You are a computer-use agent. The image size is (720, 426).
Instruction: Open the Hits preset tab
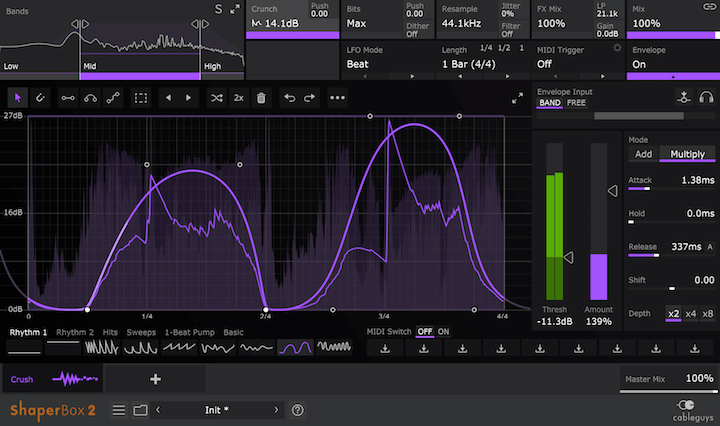click(x=110, y=332)
